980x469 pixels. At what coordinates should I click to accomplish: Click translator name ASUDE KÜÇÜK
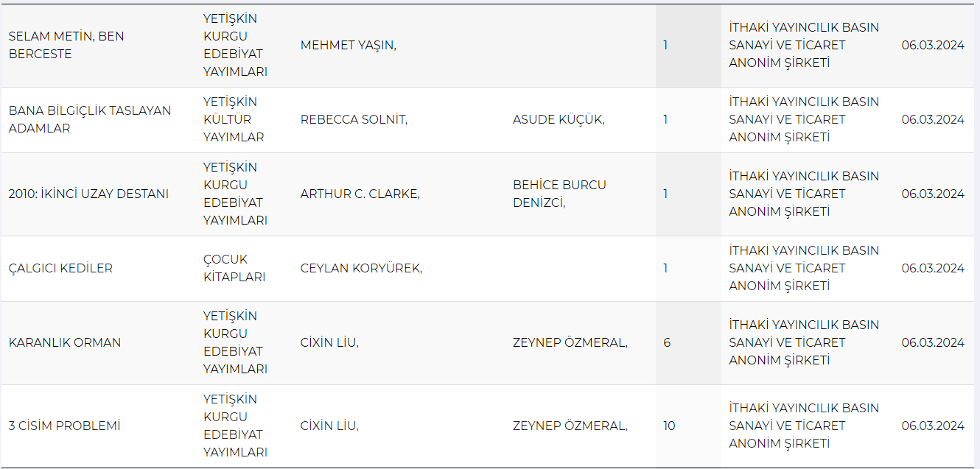pyautogui.click(x=559, y=119)
